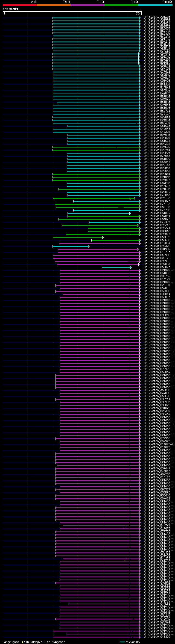Click the cyan ~100% identity legend segment

[155, 5]
